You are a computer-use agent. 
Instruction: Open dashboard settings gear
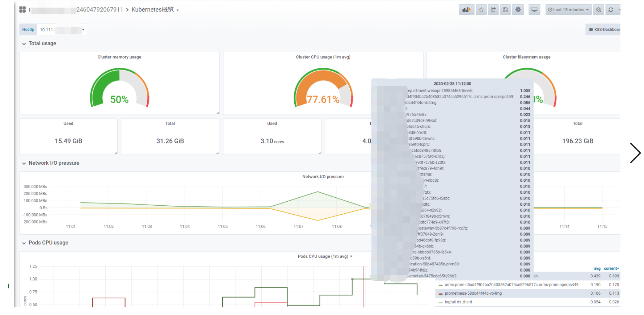pos(518,10)
